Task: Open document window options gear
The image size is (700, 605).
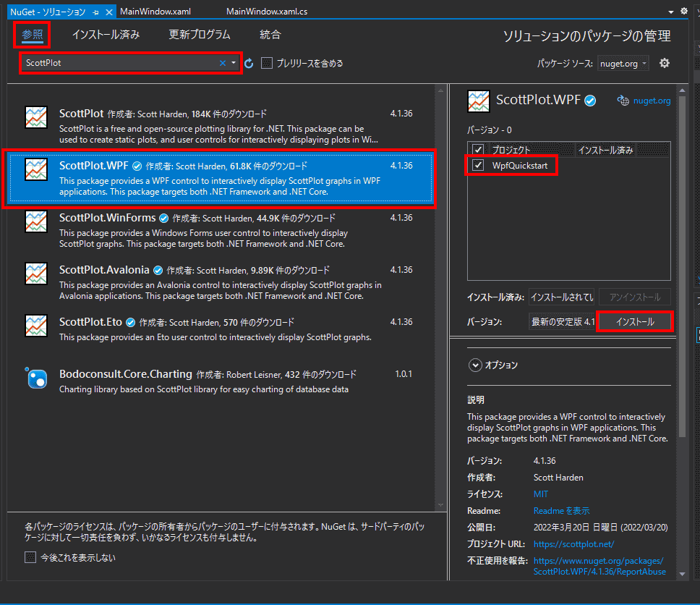Action: point(684,11)
